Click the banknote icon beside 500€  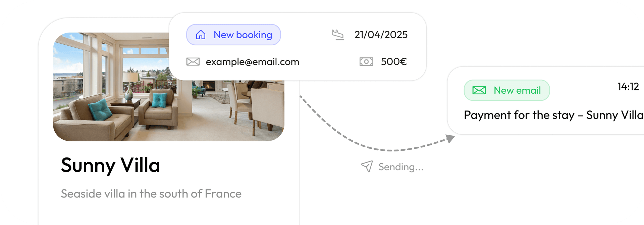pyautogui.click(x=366, y=61)
